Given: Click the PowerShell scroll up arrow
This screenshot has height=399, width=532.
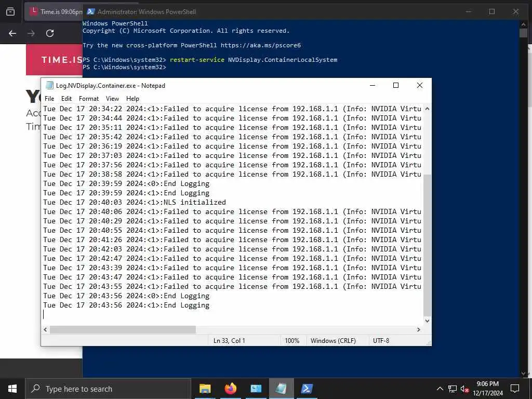Looking at the screenshot, I should tap(523, 25).
